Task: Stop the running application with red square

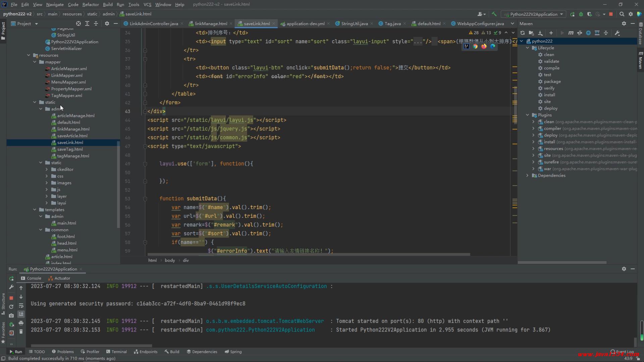Action: click(x=611, y=14)
